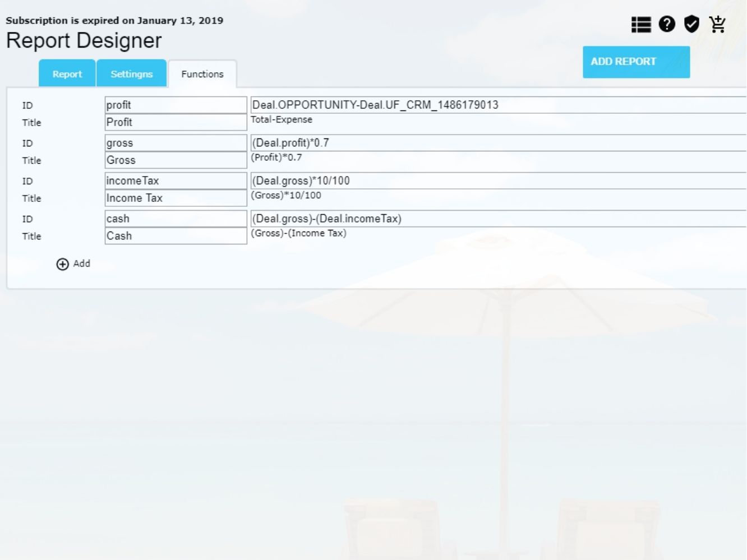The width and height of the screenshot is (747, 560).
Task: Edit the Deal.OPPORTUNITY formula field
Action: (498, 105)
